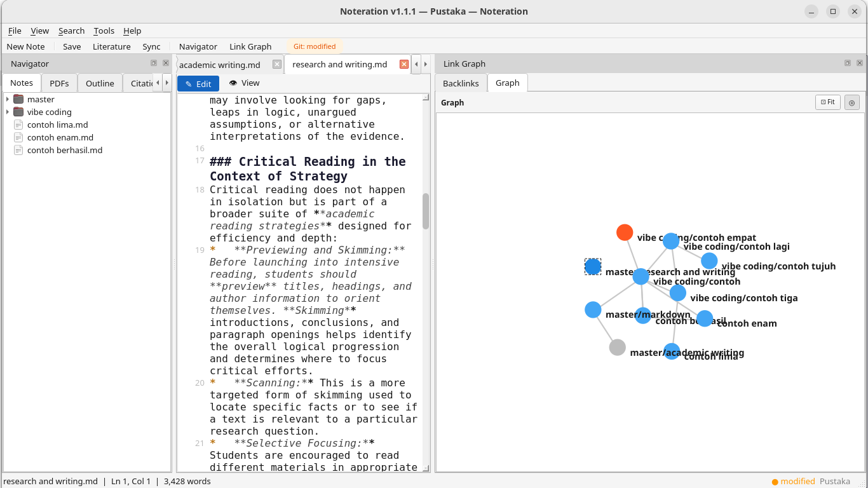Switch to the Citations tab
This screenshot has height=488, width=868.
pos(142,83)
